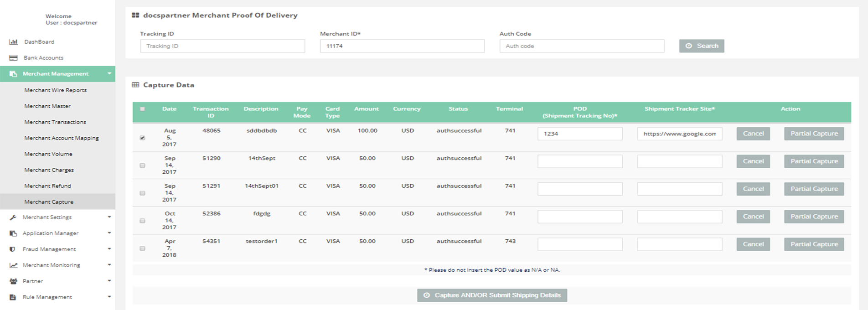Click Partial Capture for transaction 54351
Image resolution: width=868 pixels, height=310 pixels.
coord(814,244)
